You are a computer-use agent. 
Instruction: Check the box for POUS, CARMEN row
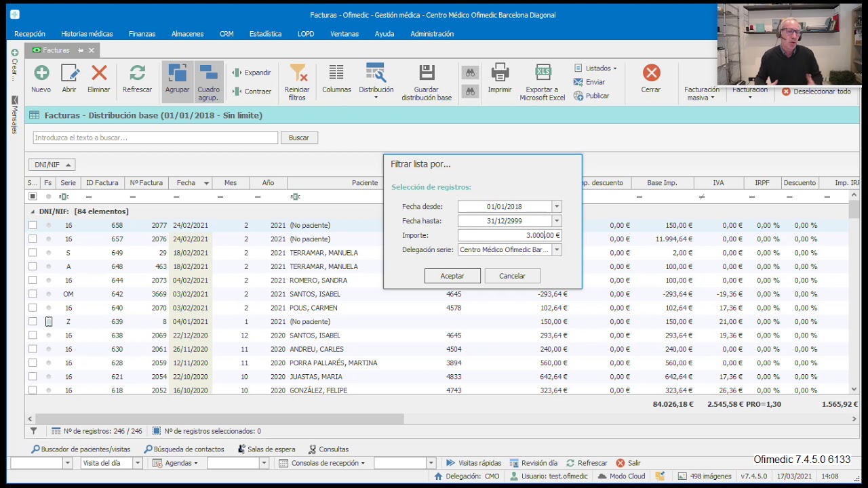[33, 308]
